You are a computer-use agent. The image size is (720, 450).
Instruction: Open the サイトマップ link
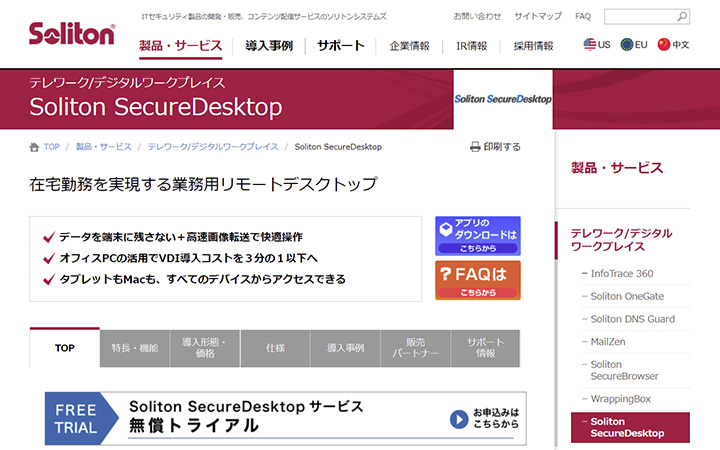tap(538, 16)
